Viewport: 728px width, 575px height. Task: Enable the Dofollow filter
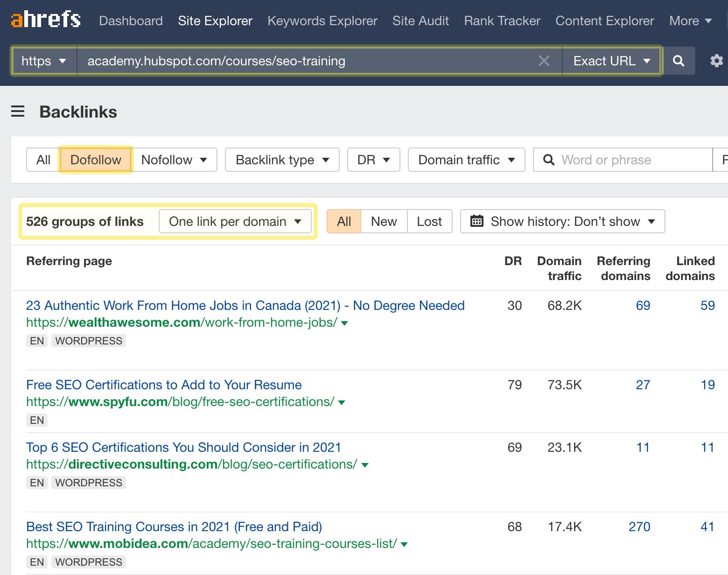[x=95, y=160]
